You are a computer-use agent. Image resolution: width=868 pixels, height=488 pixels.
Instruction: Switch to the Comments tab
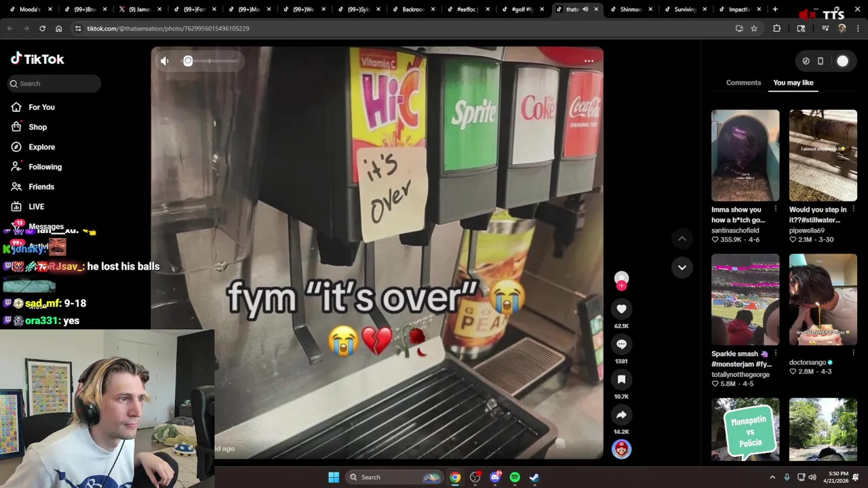pos(743,83)
